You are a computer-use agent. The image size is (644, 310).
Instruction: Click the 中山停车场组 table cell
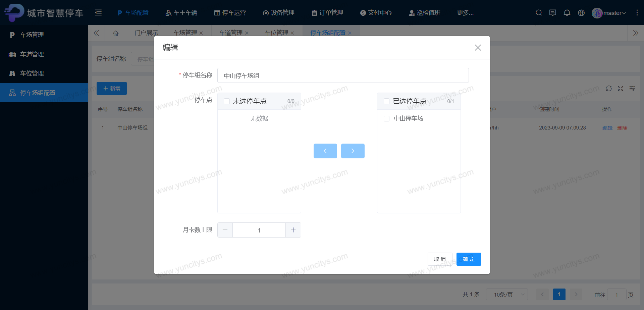point(132,128)
